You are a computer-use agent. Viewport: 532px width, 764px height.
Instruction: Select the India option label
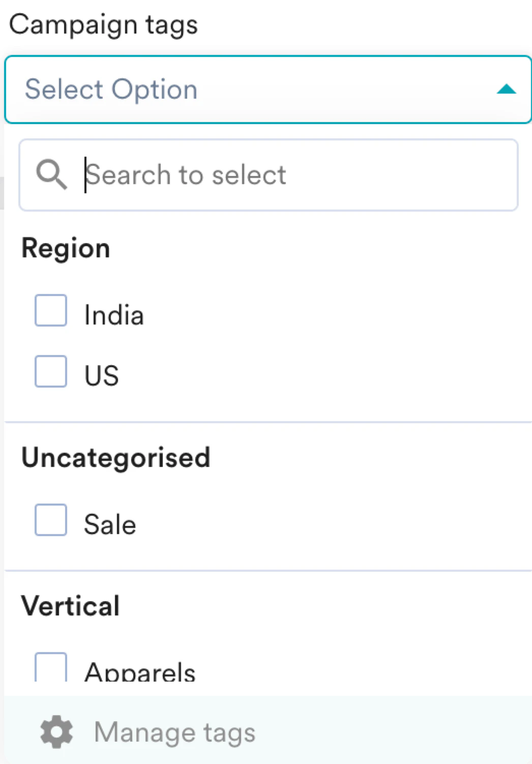pyautogui.click(x=114, y=315)
